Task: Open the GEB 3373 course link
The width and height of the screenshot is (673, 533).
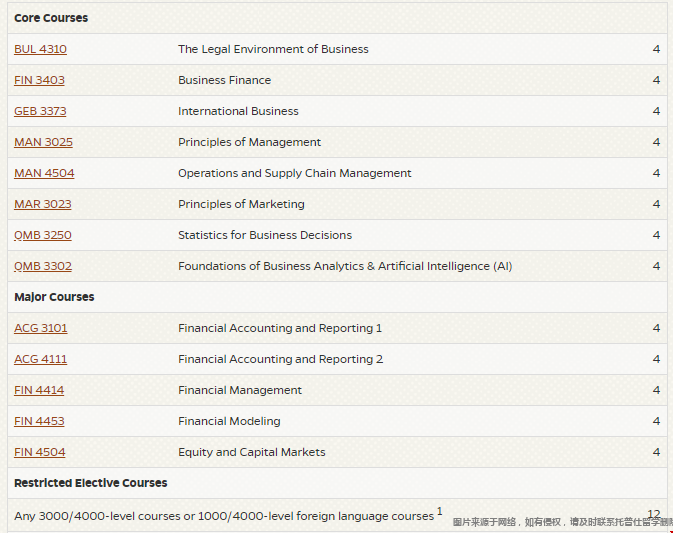Action: [40, 111]
